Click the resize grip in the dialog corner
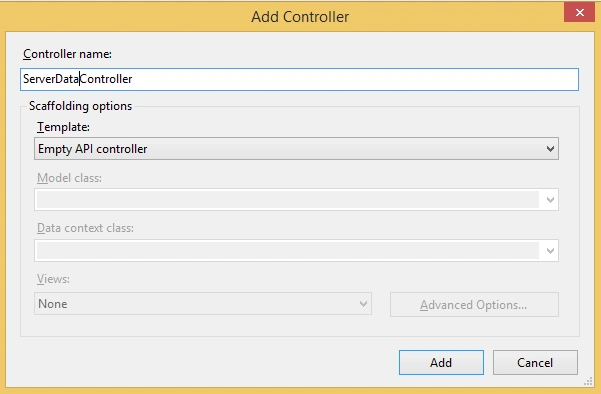This screenshot has width=601, height=394. pyautogui.click(x=588, y=381)
